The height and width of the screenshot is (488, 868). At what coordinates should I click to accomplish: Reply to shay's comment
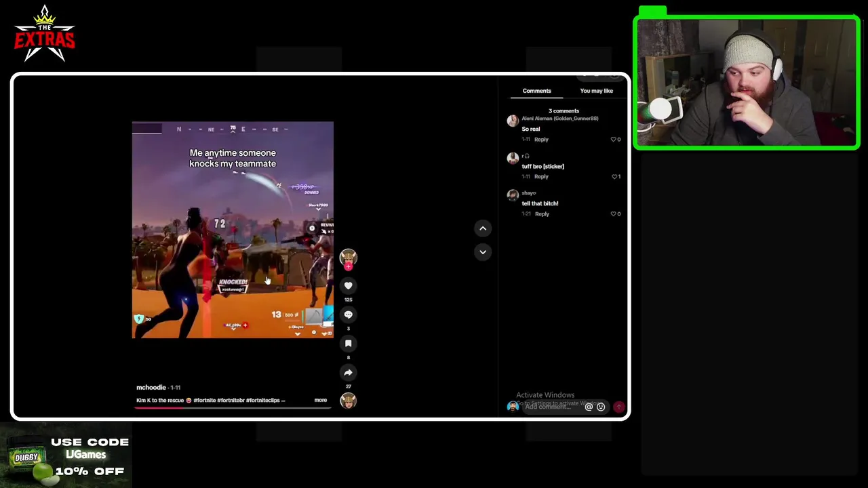542,213
